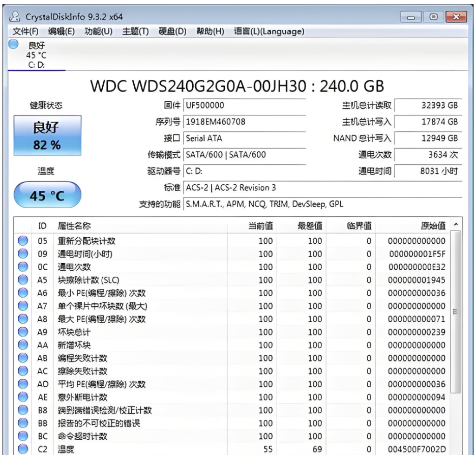This screenshot has height=455, width=476.
Task: Click the 45 °C temperature button
Action: (47, 195)
